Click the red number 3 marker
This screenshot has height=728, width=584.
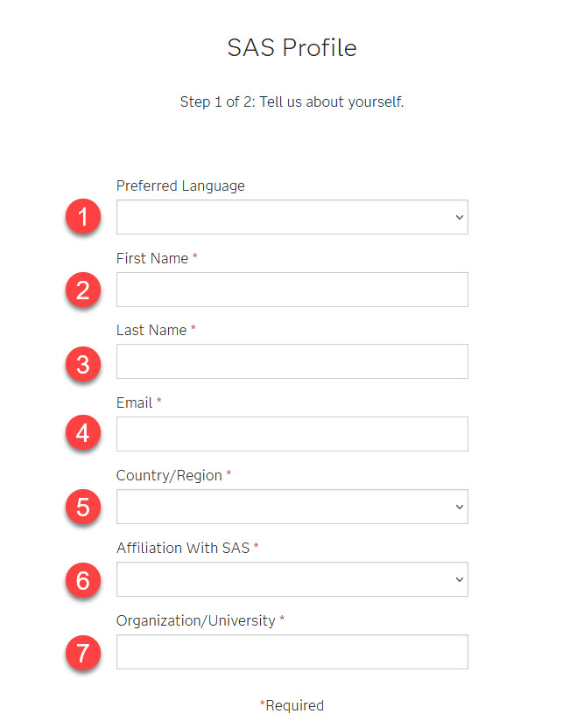coord(83,364)
